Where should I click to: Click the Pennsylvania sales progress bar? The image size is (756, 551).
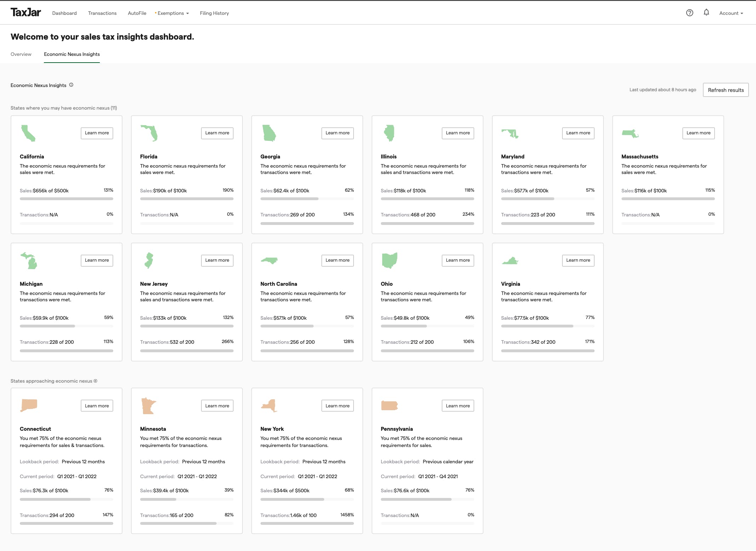point(428,499)
